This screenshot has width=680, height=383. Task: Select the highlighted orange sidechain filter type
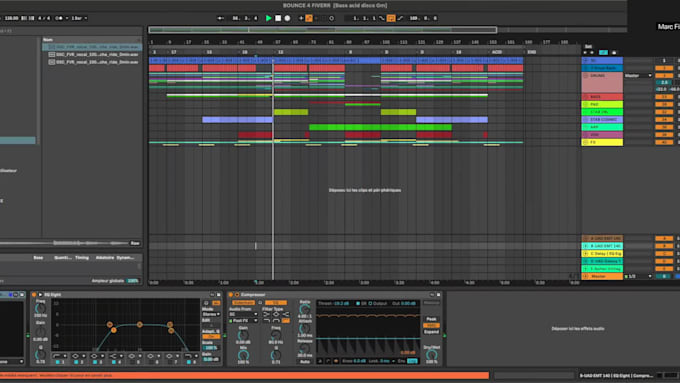coord(286,321)
